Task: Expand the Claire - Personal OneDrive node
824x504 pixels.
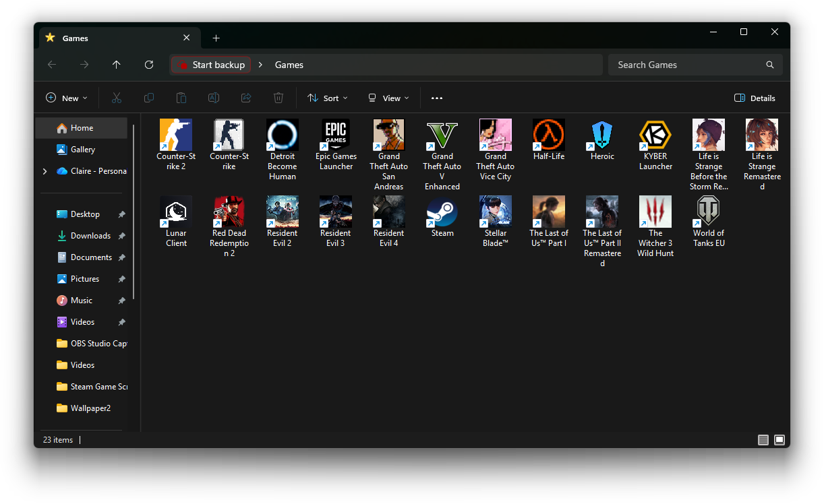Action: (x=45, y=171)
